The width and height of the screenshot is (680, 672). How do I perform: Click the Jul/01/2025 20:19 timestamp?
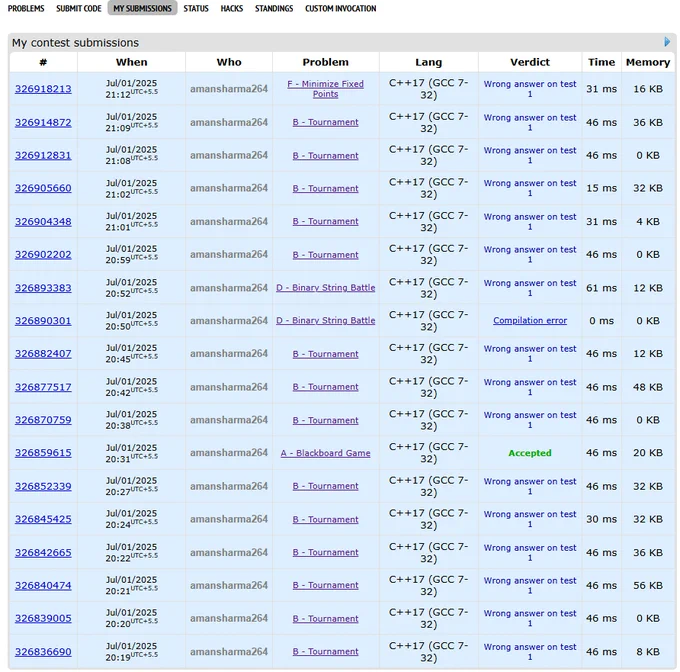point(131,652)
